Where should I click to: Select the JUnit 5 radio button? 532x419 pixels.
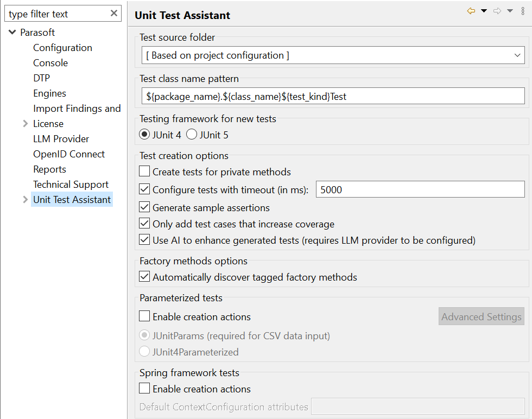[x=192, y=135]
